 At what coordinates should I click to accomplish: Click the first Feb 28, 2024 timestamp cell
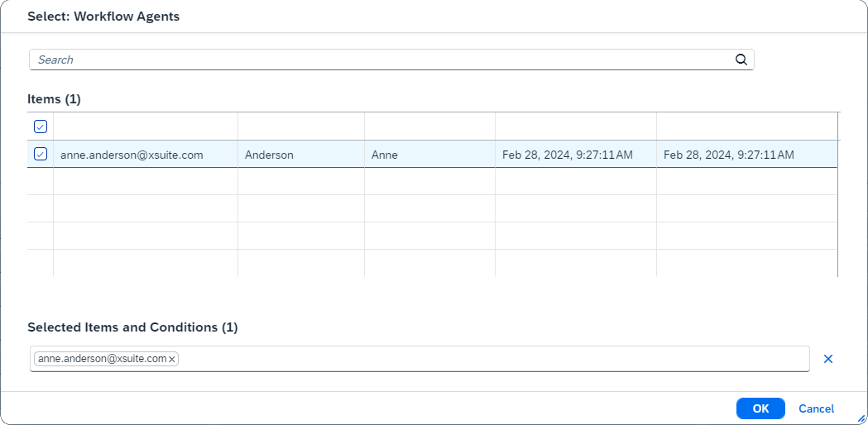pos(567,155)
